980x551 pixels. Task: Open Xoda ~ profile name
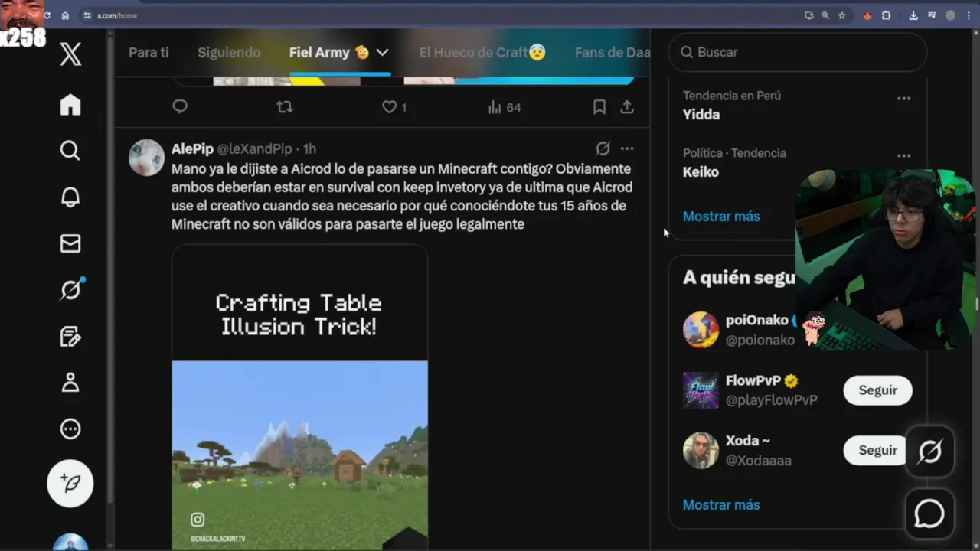(x=747, y=440)
